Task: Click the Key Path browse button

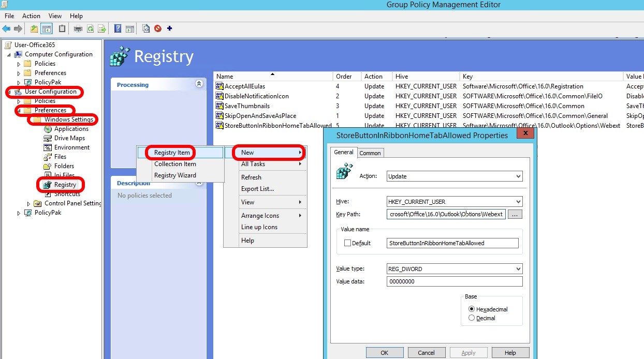Action: point(515,214)
